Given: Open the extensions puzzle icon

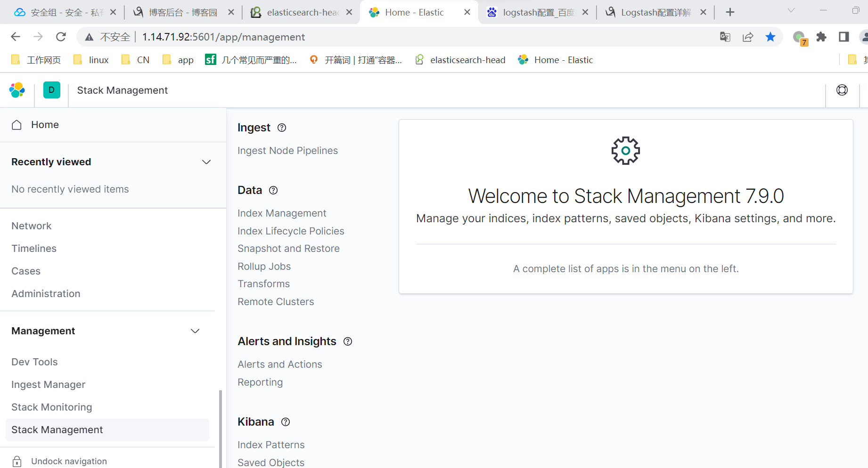Looking at the screenshot, I should [x=821, y=37].
